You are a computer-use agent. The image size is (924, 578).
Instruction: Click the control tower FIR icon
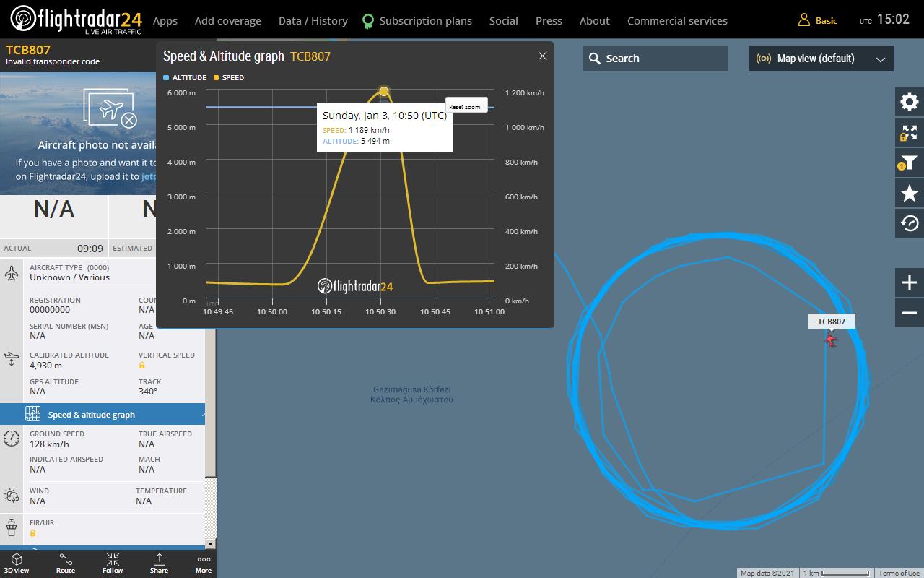12,527
